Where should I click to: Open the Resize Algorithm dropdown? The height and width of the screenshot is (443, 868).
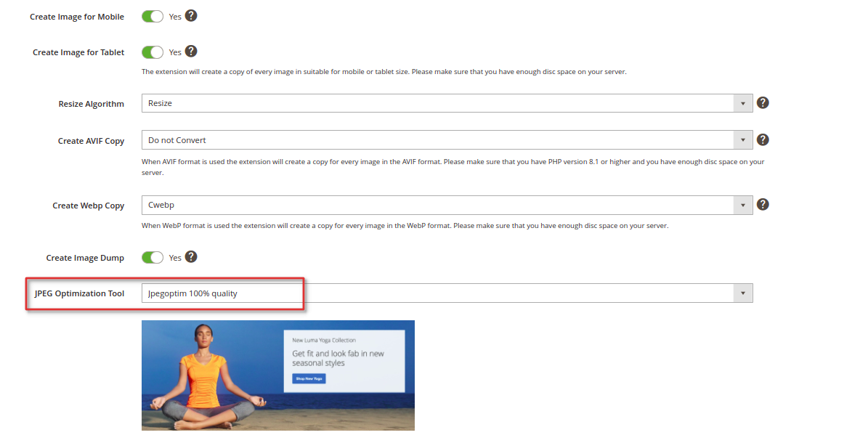pyautogui.click(x=447, y=103)
